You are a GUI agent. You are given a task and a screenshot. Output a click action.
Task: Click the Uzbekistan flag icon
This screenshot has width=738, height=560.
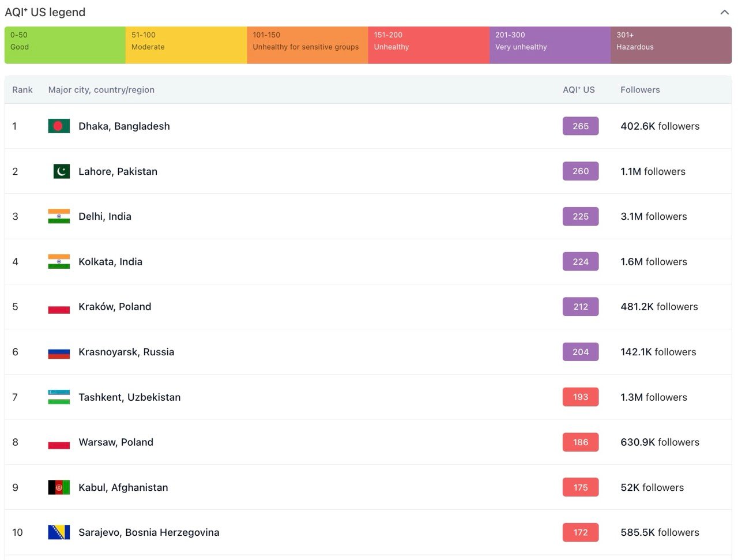pos(59,397)
